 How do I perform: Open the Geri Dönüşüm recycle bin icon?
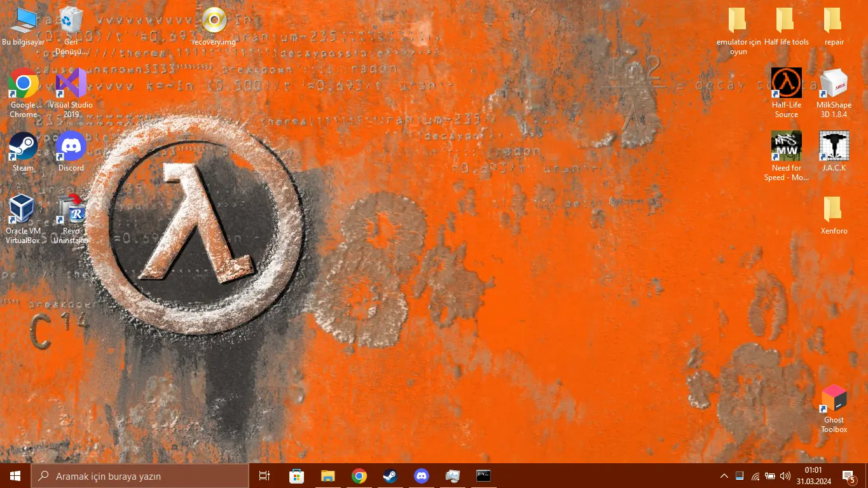pyautogui.click(x=71, y=31)
